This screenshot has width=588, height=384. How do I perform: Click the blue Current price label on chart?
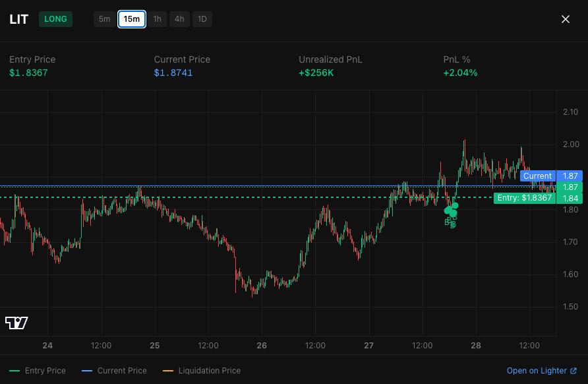(537, 176)
